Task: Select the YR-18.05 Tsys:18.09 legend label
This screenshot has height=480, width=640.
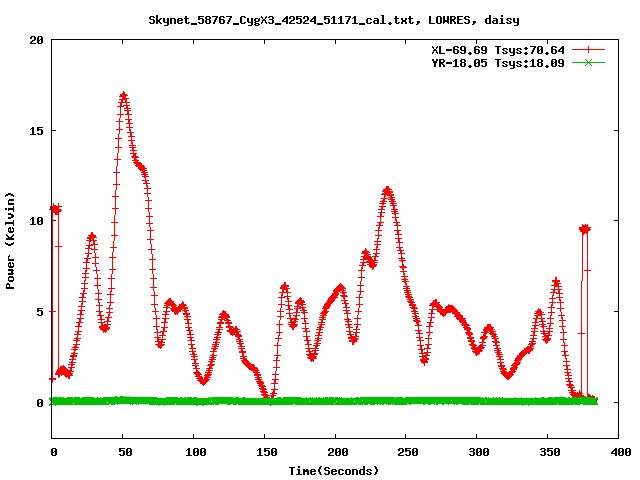Action: pyautogui.click(x=498, y=63)
